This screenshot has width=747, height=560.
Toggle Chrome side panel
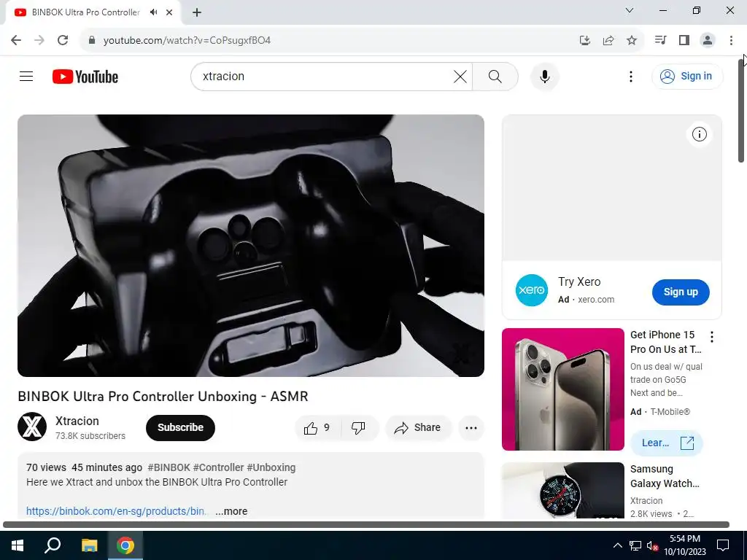[x=684, y=40]
